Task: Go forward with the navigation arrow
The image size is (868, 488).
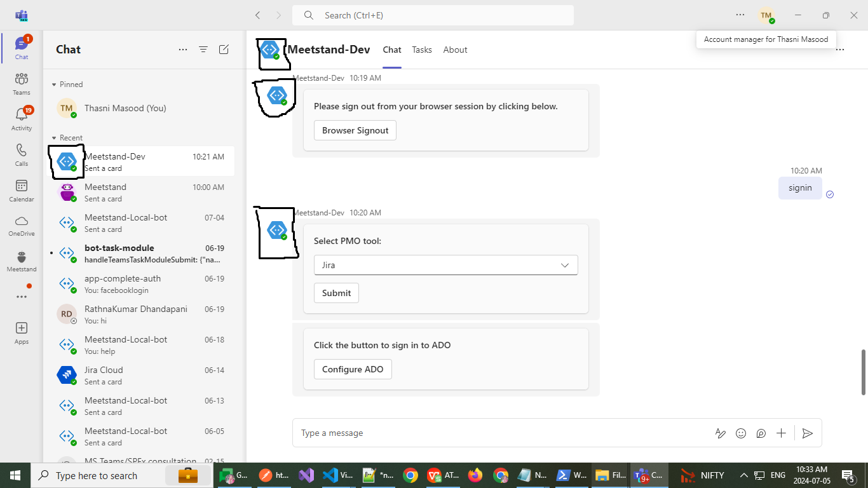Action: click(278, 15)
